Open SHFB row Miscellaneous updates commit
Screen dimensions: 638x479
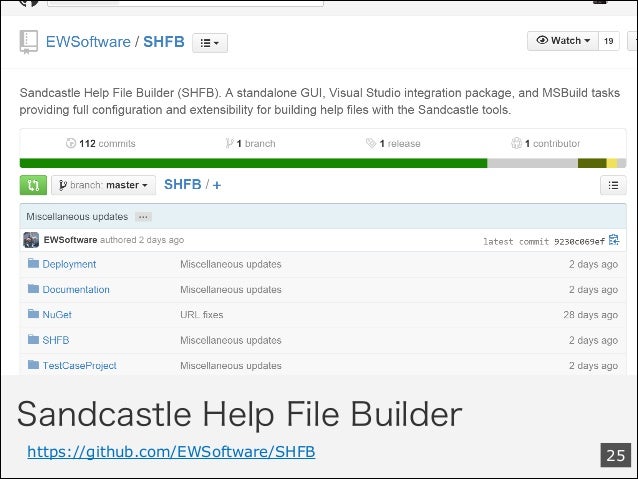(231, 340)
